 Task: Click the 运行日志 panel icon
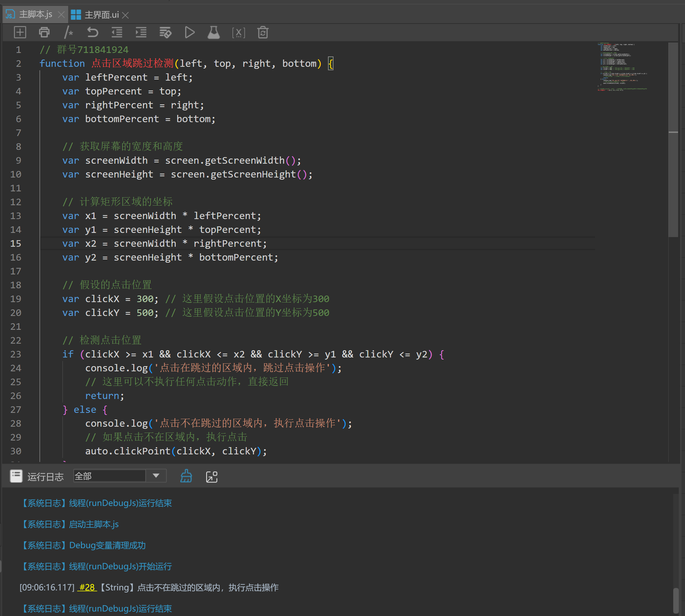tap(16, 476)
